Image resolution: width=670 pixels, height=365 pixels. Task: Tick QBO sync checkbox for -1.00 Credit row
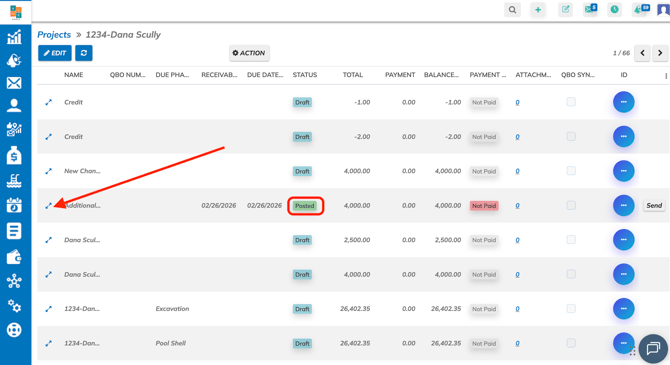tap(571, 102)
